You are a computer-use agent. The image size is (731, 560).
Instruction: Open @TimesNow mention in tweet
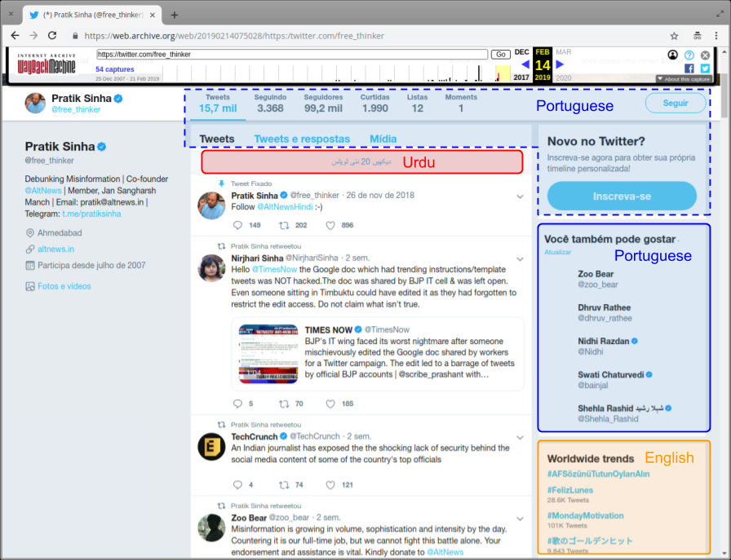pyautogui.click(x=274, y=269)
